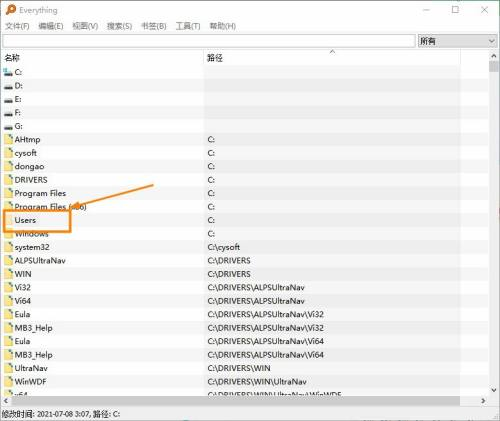Click the Program Files folder icon

click(8, 193)
